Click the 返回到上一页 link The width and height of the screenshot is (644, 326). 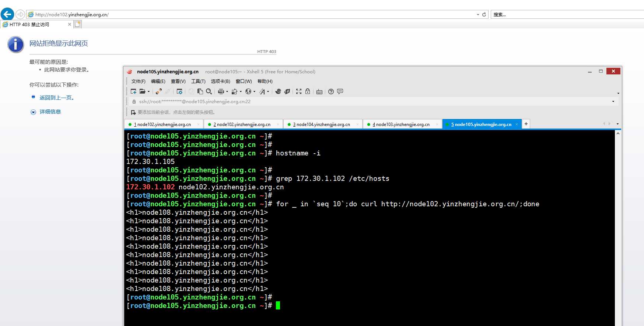(57, 98)
